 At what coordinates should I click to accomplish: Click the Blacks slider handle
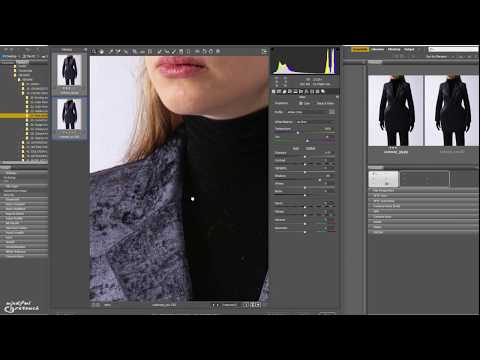[305, 195]
